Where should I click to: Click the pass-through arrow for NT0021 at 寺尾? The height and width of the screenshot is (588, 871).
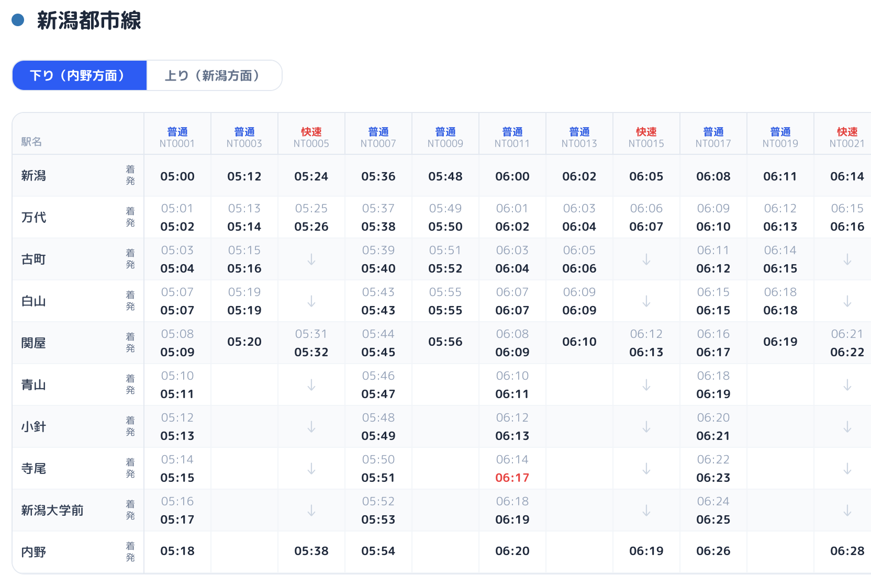(x=847, y=469)
